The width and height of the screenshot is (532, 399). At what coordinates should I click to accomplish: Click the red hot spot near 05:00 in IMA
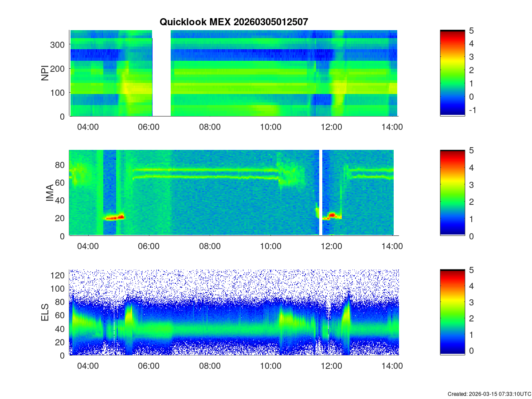[x=115, y=217]
